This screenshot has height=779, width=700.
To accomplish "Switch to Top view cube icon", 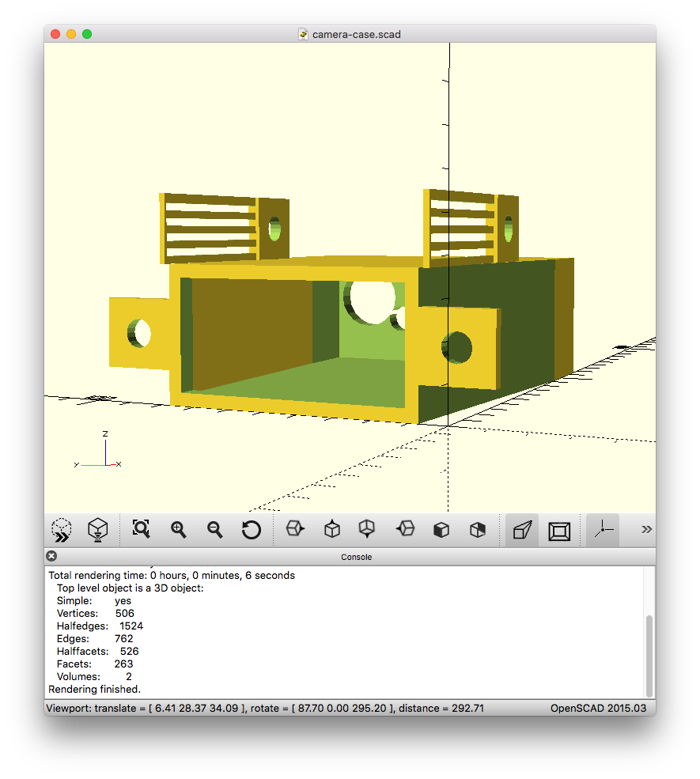I will pyautogui.click(x=332, y=529).
